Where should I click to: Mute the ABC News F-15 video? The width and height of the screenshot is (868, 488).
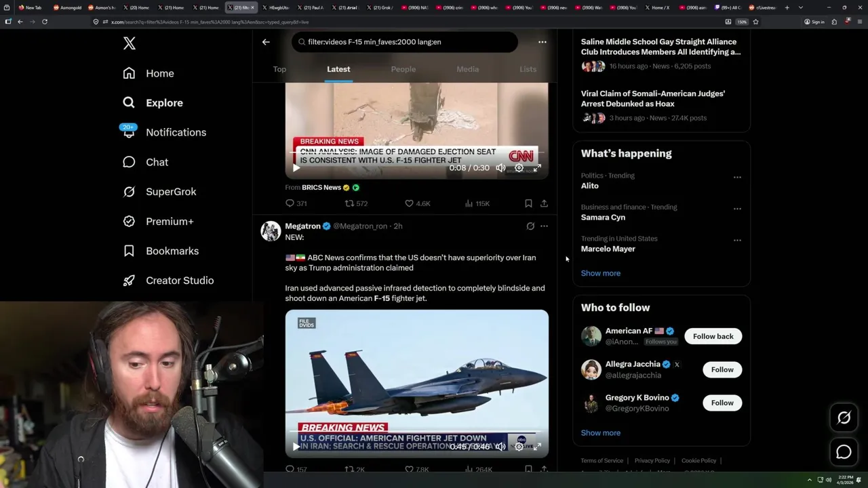500,447
